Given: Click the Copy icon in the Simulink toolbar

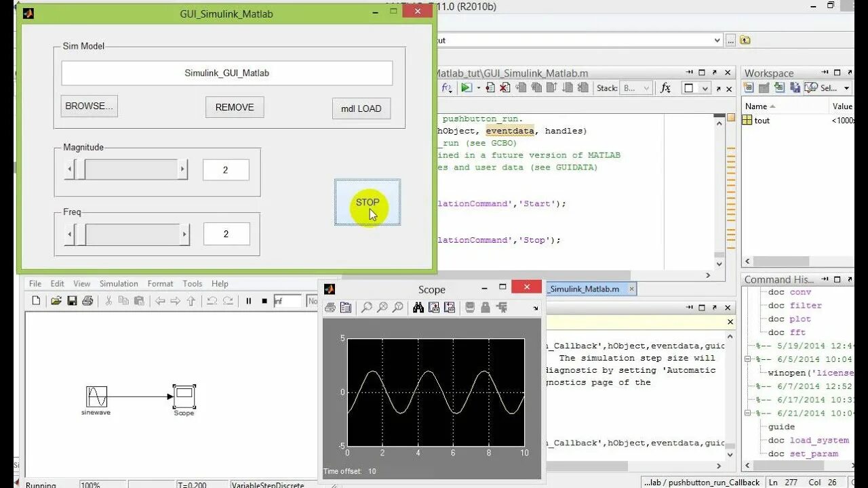Looking at the screenshot, I should [x=124, y=301].
